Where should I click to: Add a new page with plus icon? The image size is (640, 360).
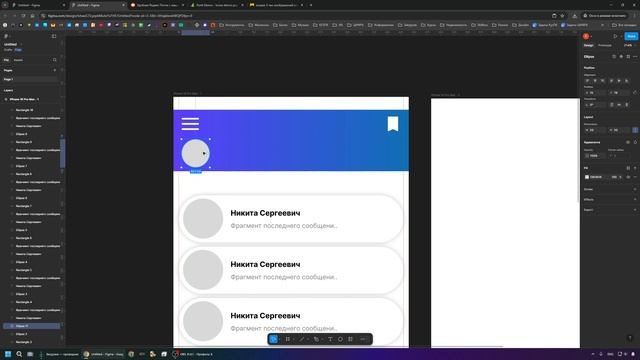(x=55, y=70)
